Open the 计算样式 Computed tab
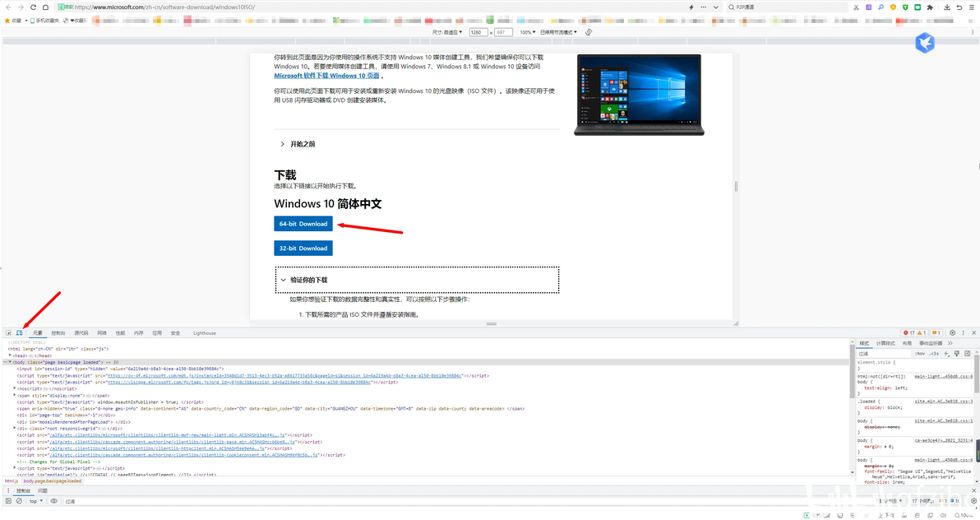This screenshot has width=980, height=520. click(x=885, y=343)
